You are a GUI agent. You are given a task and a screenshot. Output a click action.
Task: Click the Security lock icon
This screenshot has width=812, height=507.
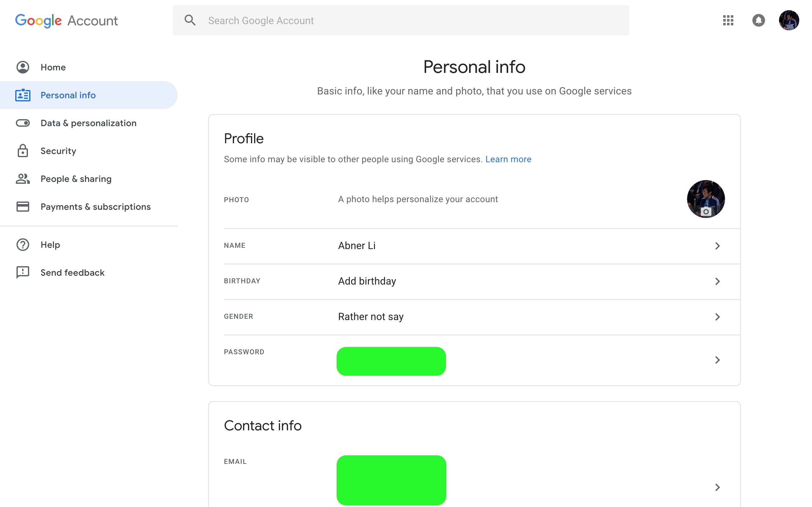(22, 151)
